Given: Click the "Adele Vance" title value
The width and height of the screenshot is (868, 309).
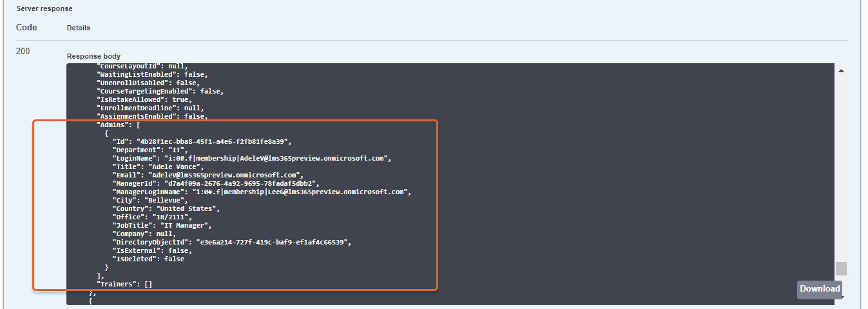Looking at the screenshot, I should click(175, 166).
